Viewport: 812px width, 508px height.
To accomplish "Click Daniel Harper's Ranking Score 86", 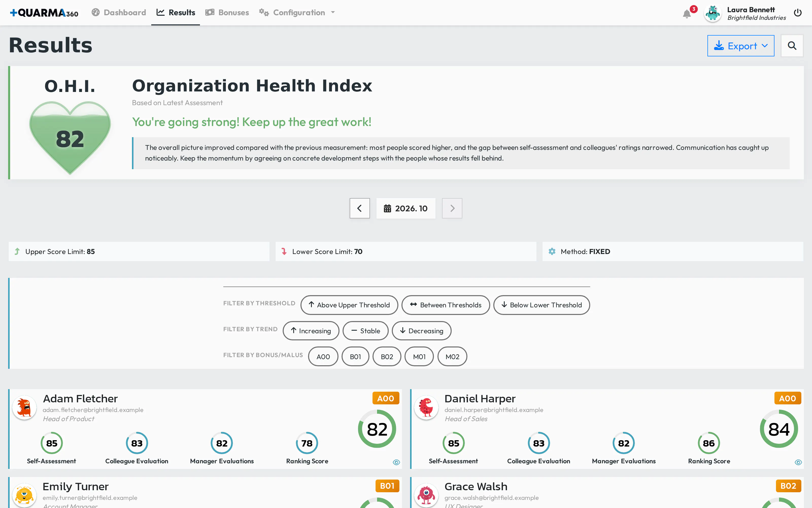I will pyautogui.click(x=709, y=443).
